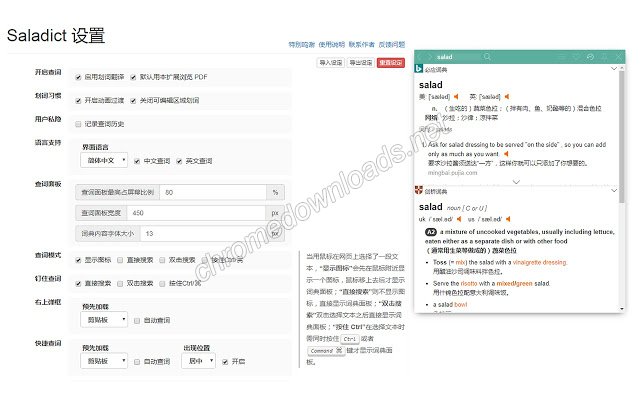The height and width of the screenshot is (400, 640).
Task: Enable 双击搜索 in 钉住查词 row
Action: [x=120, y=284]
